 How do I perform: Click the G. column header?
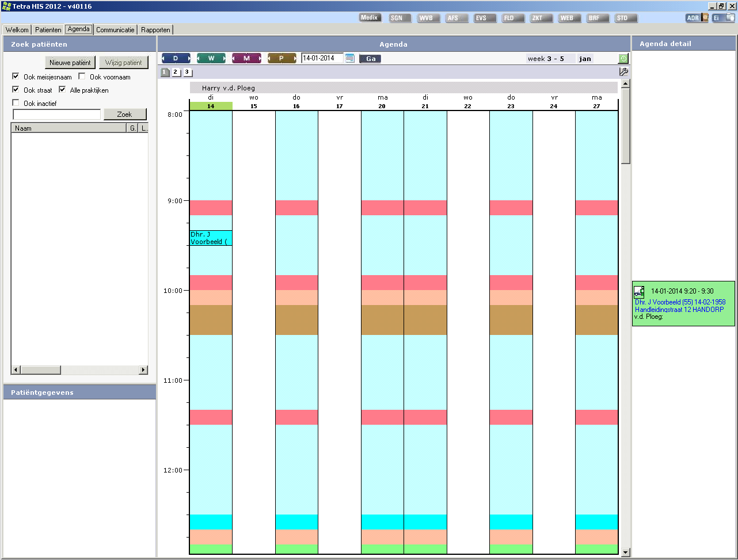pos(133,128)
